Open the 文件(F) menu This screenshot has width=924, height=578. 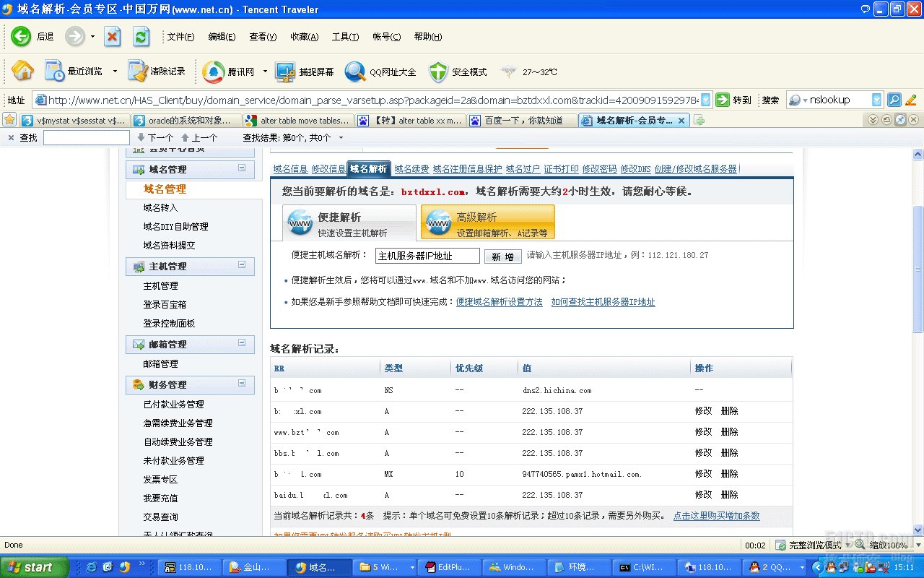[180, 37]
